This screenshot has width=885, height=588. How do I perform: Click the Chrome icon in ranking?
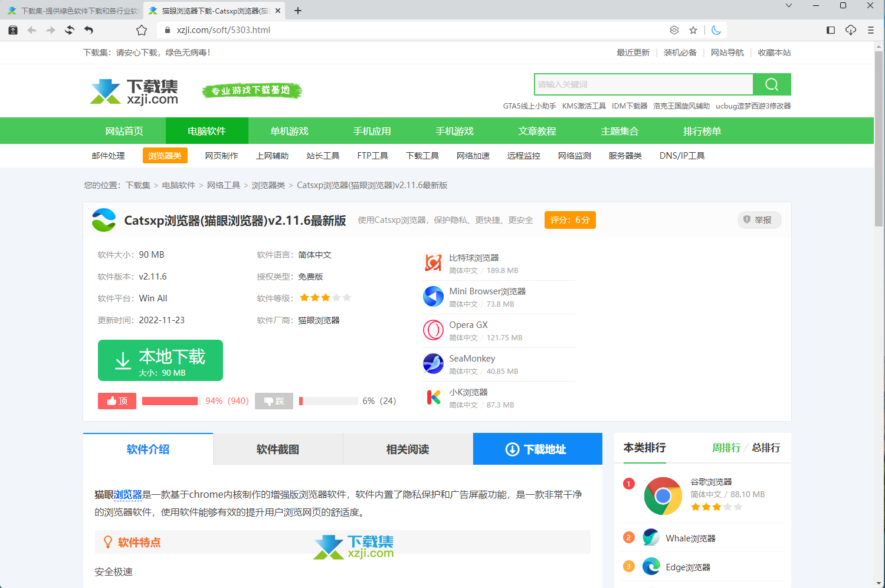point(663,496)
